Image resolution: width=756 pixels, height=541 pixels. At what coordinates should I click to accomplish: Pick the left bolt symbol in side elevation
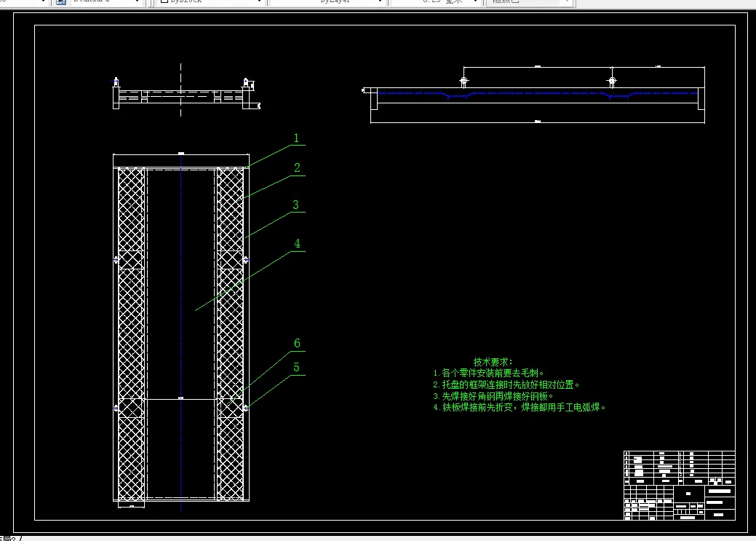pos(463,81)
